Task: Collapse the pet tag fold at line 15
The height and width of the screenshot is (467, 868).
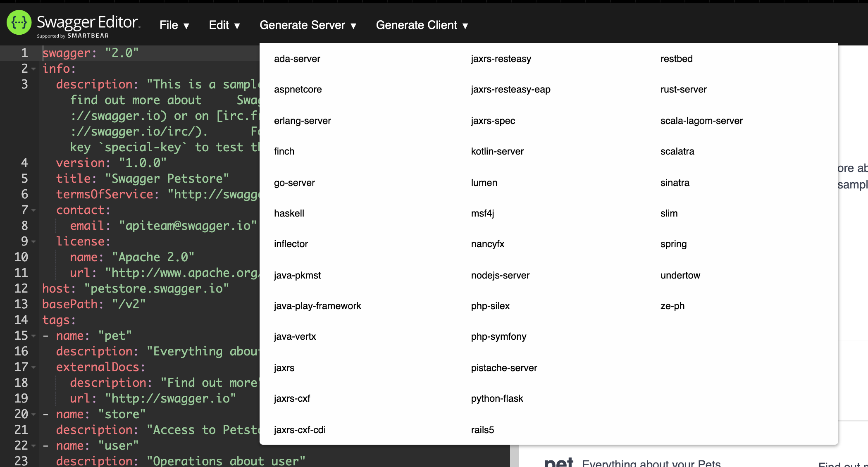Action: click(34, 336)
